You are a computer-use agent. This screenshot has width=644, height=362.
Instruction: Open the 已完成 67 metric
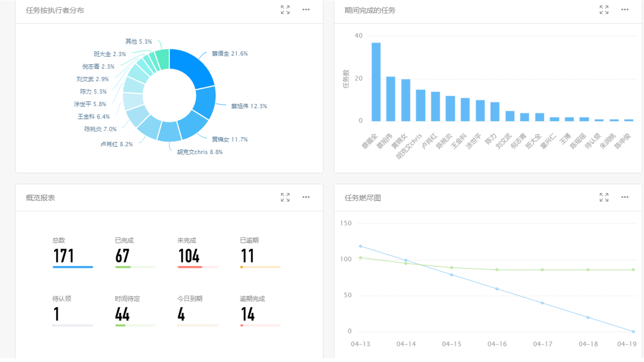pos(122,256)
